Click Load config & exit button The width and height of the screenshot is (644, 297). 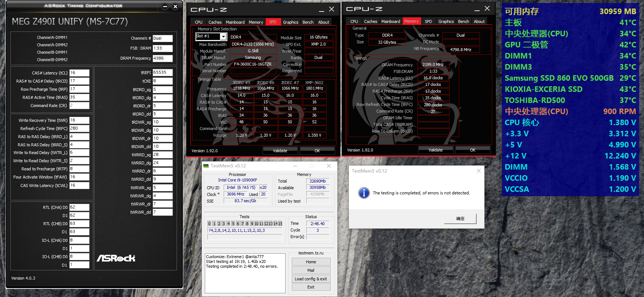311,279
